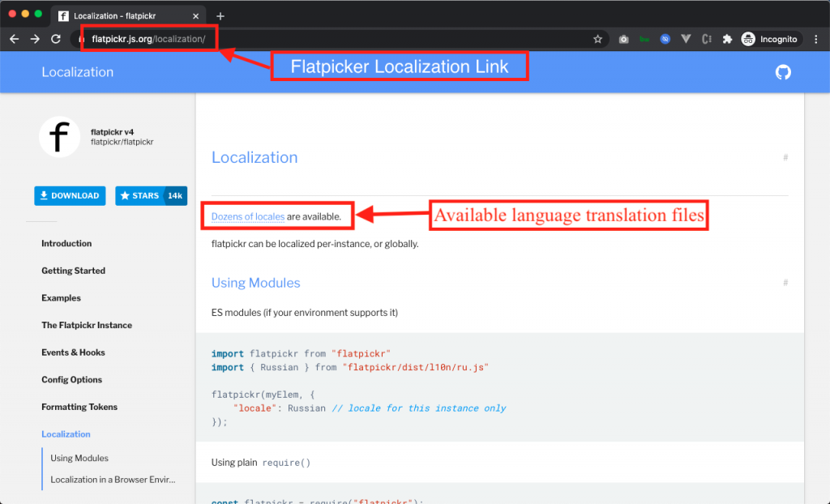Reload the flatpickr localization page
Viewport: 830px width, 504px height.
pos(56,39)
